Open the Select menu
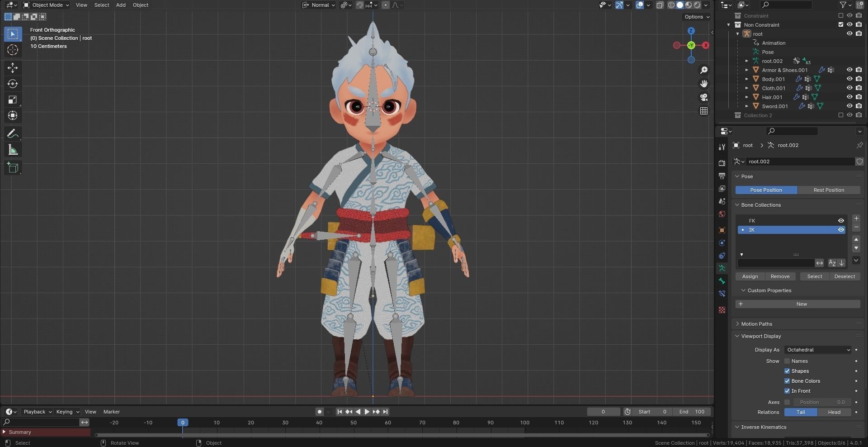Viewport: 868px width, 447px height. click(x=102, y=5)
